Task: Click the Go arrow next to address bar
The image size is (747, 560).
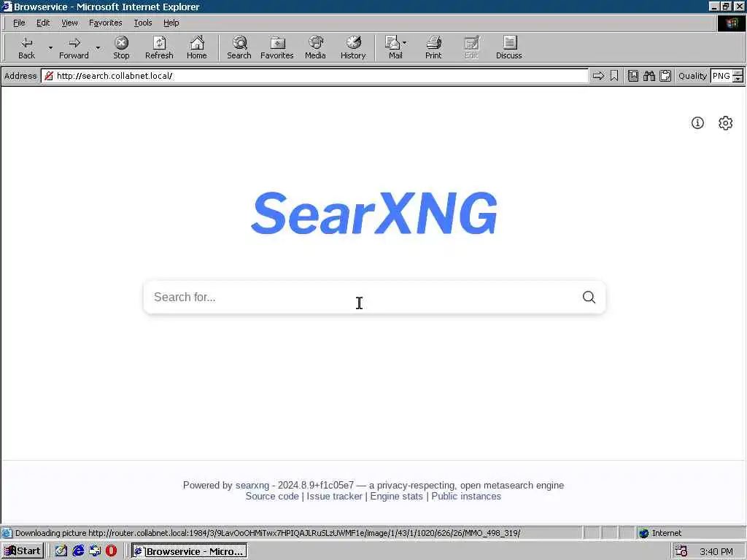Action: click(x=598, y=76)
